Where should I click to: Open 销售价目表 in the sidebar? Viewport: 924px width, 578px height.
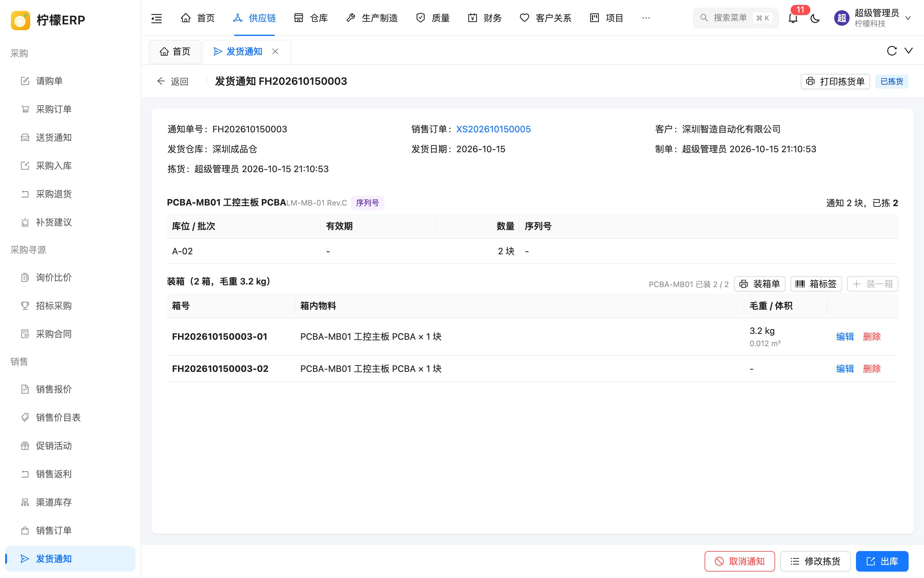[70, 417]
